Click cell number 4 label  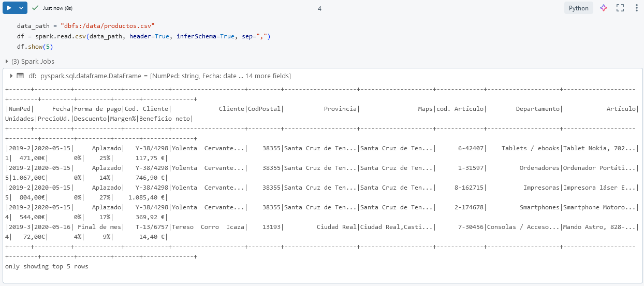click(319, 8)
